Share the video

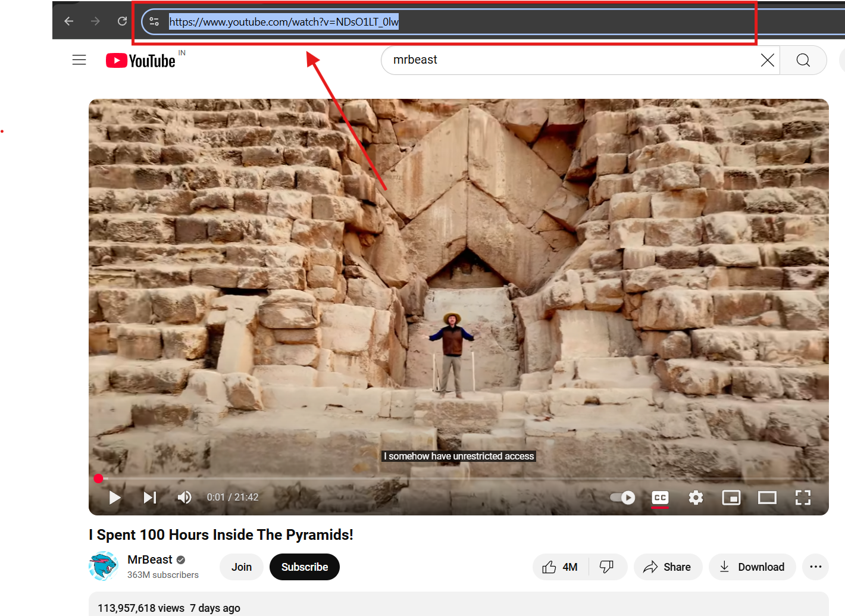click(x=668, y=567)
